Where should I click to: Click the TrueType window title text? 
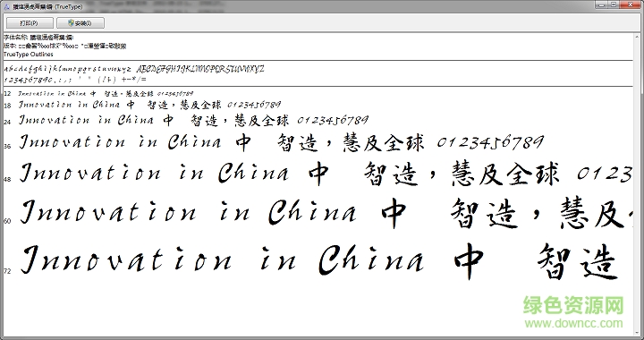coord(47,7)
